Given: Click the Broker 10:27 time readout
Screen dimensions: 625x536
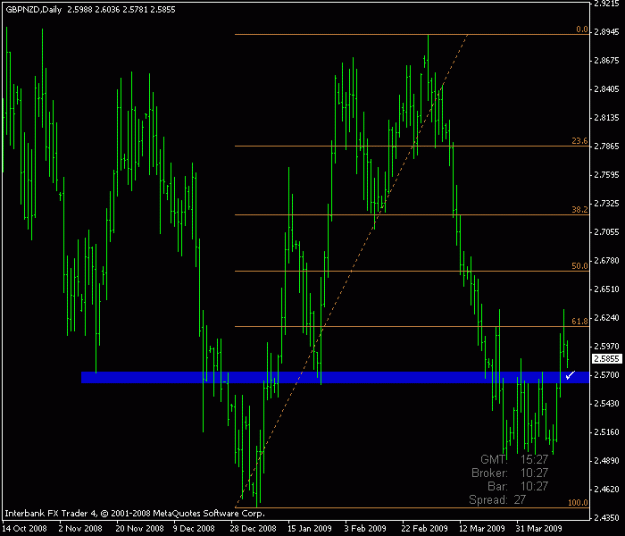Looking at the screenshot, I should point(510,473).
